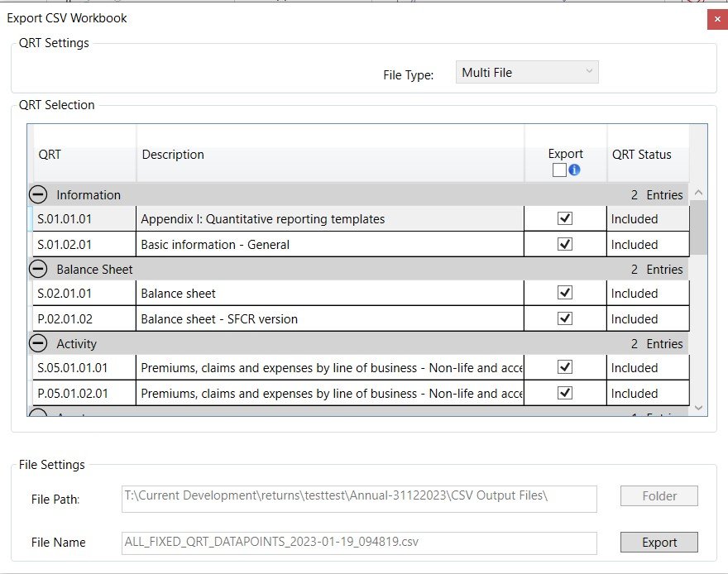
Task: Click the File Path text field
Action: click(x=359, y=496)
